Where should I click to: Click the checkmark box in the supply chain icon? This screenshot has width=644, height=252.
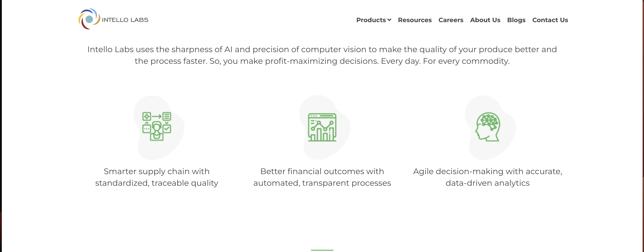coord(167,129)
